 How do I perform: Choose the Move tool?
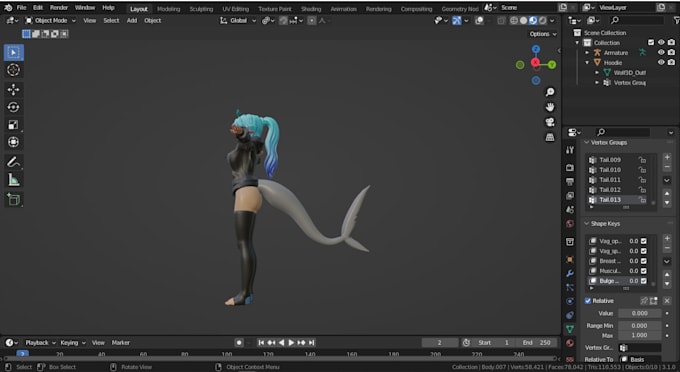(14, 90)
